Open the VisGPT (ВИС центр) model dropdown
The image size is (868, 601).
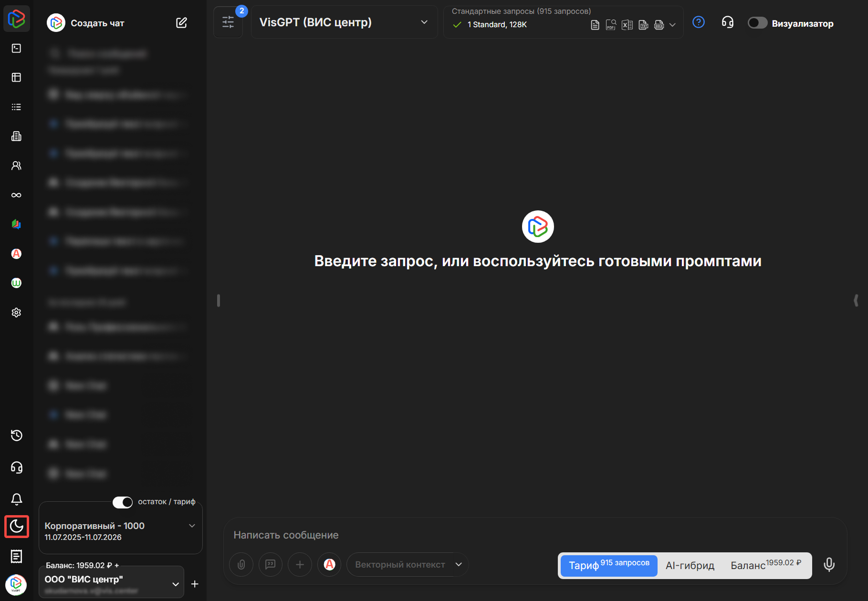(x=344, y=22)
